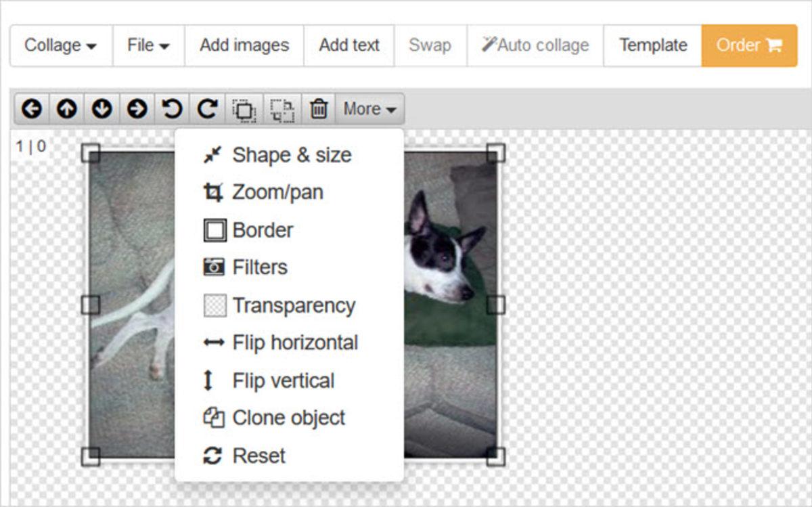Viewport: 812px width, 507px height.
Task: Choose Shape & size from menu
Action: [291, 155]
